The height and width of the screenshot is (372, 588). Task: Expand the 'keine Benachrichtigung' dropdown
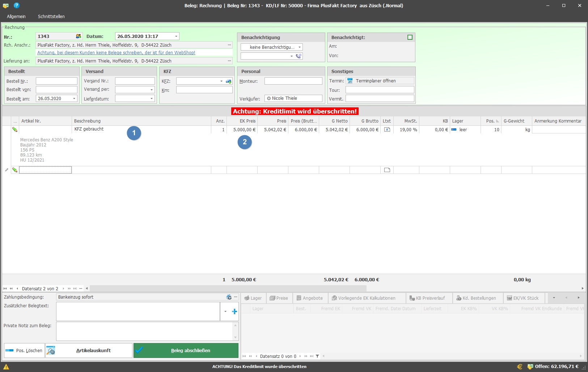[300, 47]
